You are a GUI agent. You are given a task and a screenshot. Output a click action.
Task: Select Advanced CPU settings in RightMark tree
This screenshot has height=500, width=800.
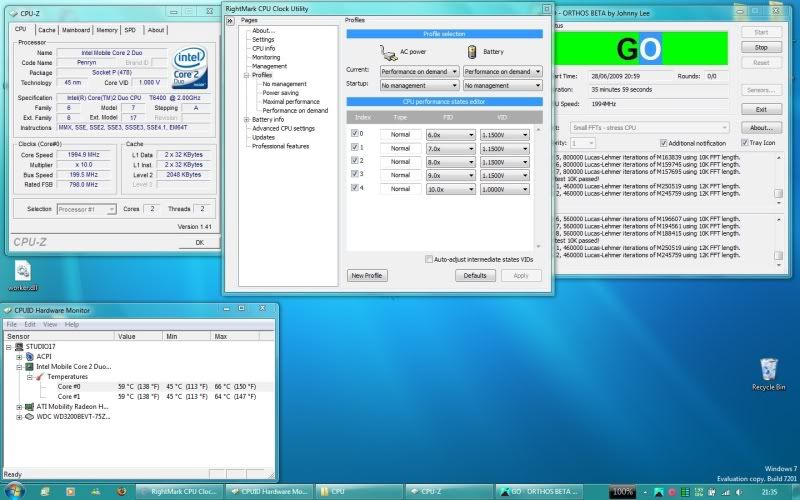283,129
